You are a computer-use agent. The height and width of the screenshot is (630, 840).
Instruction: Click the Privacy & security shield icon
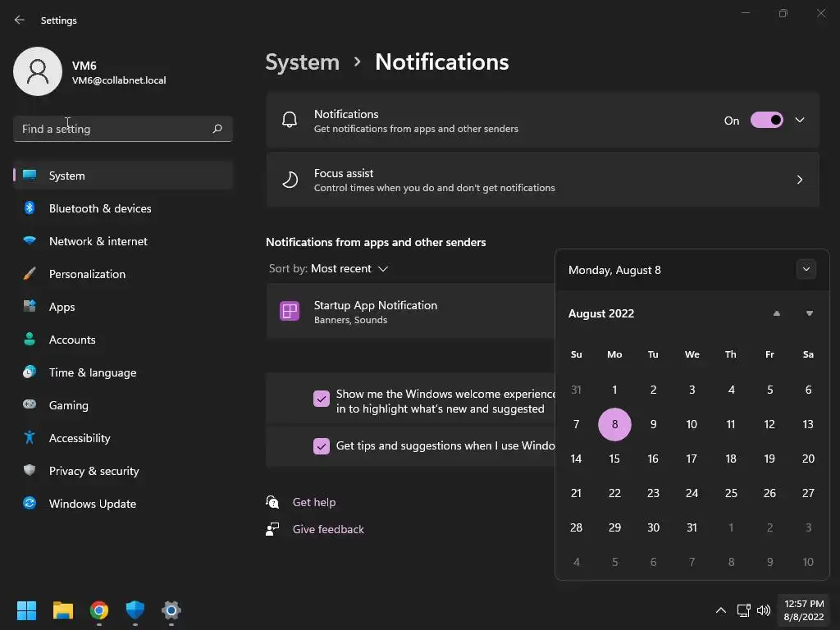(30, 471)
